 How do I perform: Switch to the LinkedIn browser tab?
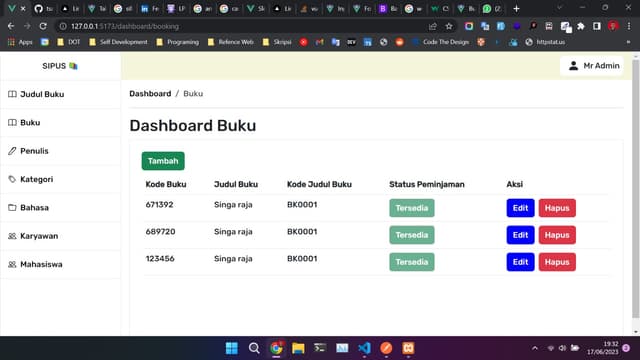149,9
